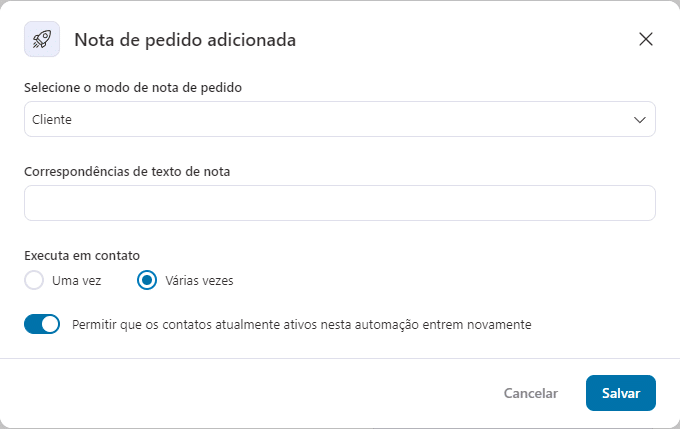Close the dialog with the X icon
The image size is (680, 429).
coord(645,39)
